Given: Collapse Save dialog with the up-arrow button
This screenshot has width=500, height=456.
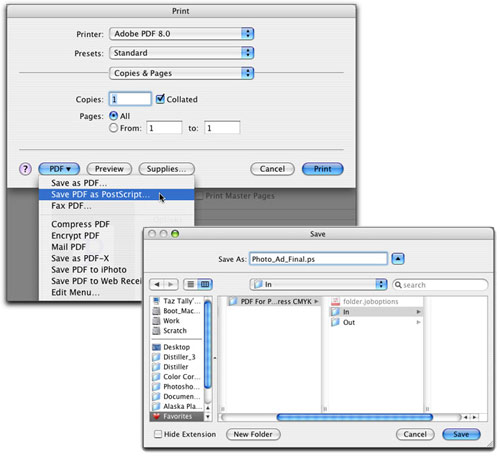Looking at the screenshot, I should (398, 259).
